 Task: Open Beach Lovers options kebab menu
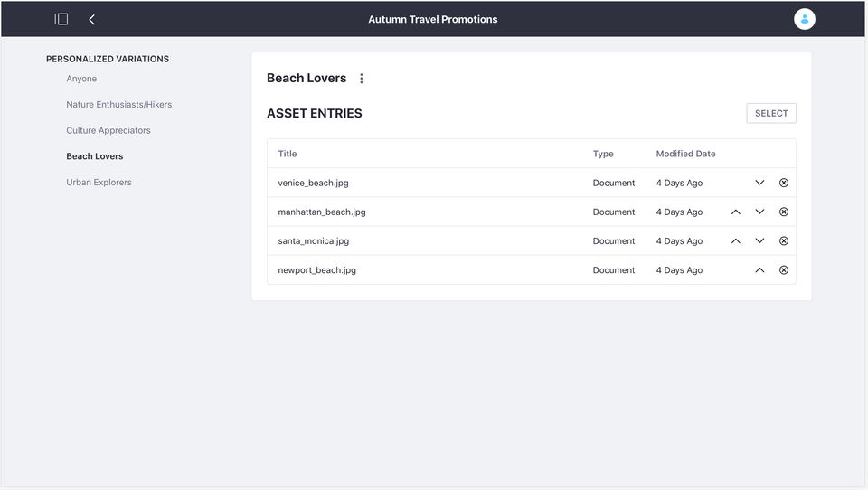[x=362, y=79]
